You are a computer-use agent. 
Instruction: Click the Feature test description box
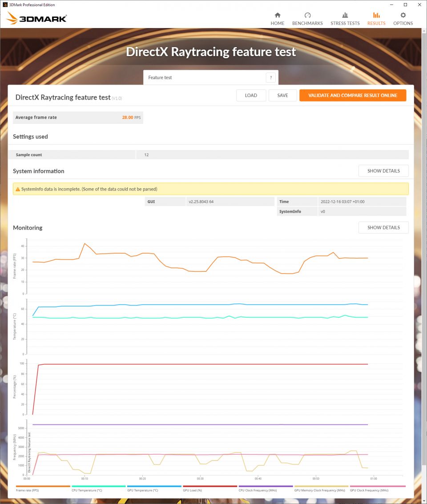tap(211, 77)
